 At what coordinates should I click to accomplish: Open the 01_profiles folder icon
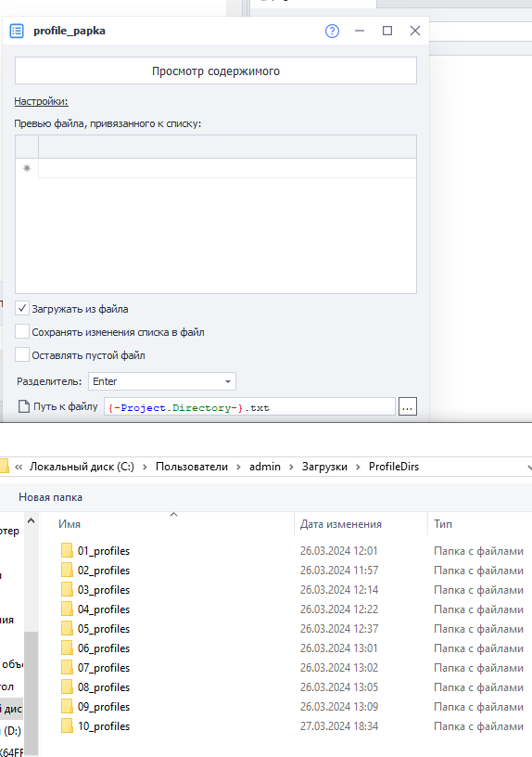click(67, 551)
